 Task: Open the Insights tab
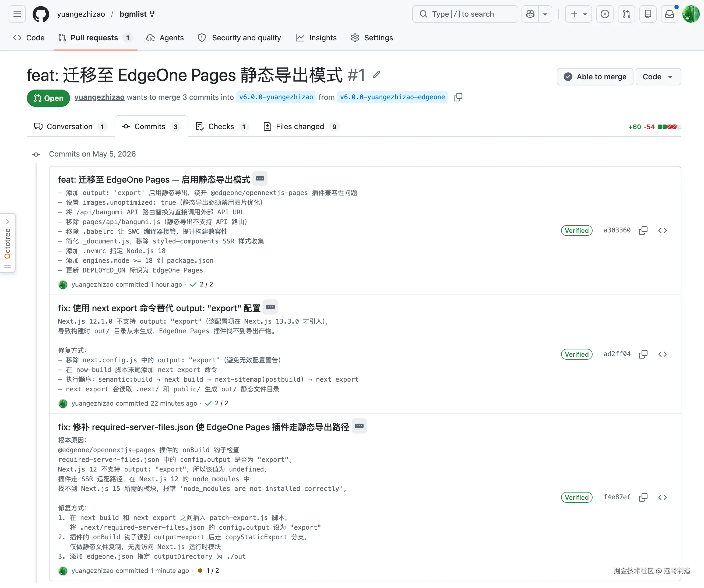pyautogui.click(x=316, y=38)
